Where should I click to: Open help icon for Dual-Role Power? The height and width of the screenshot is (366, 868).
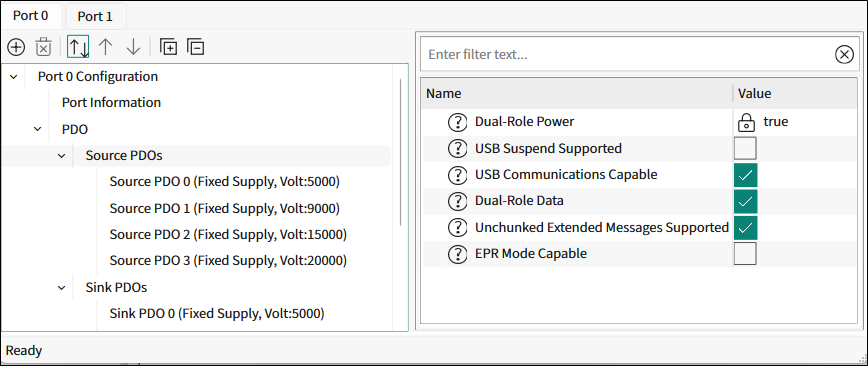[x=457, y=122]
